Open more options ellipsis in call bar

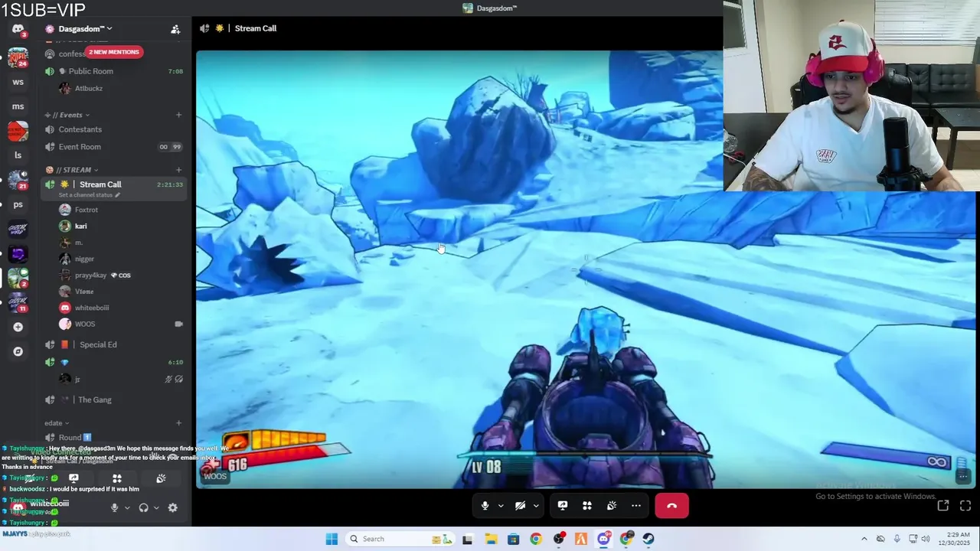point(636,506)
